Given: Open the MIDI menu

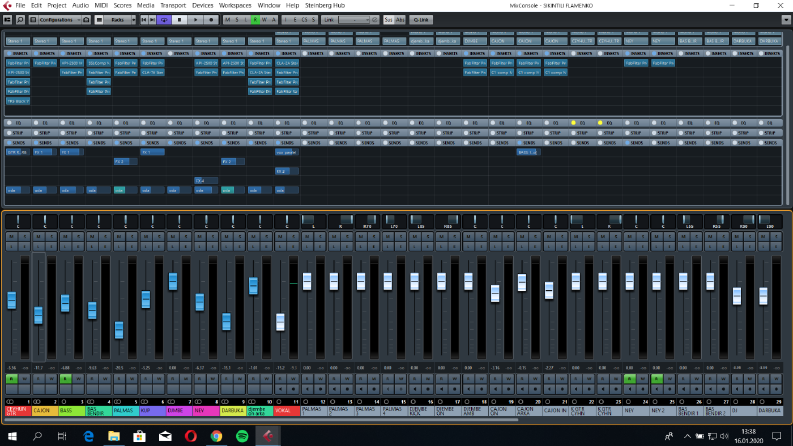Looking at the screenshot, I should (x=101, y=6).
